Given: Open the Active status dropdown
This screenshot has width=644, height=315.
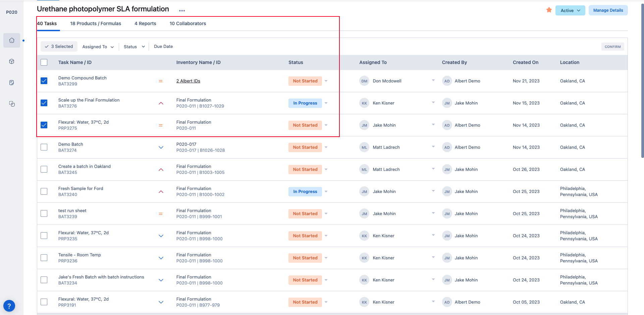Looking at the screenshot, I should coord(570,10).
